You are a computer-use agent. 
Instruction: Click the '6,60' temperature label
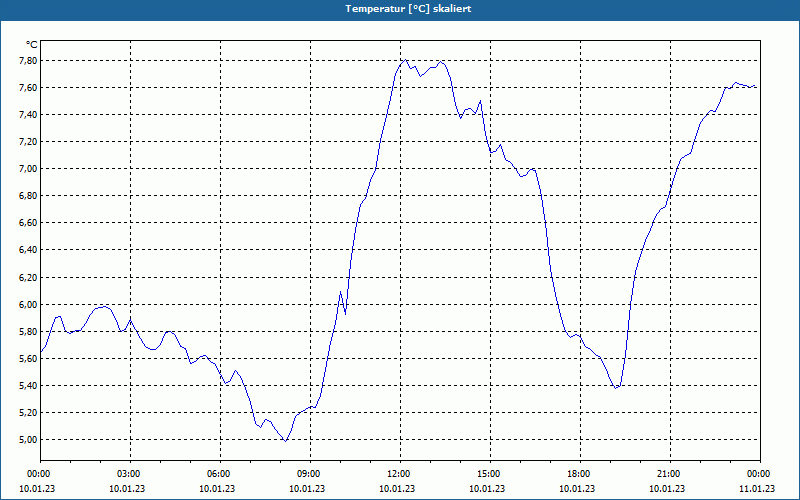(28, 223)
